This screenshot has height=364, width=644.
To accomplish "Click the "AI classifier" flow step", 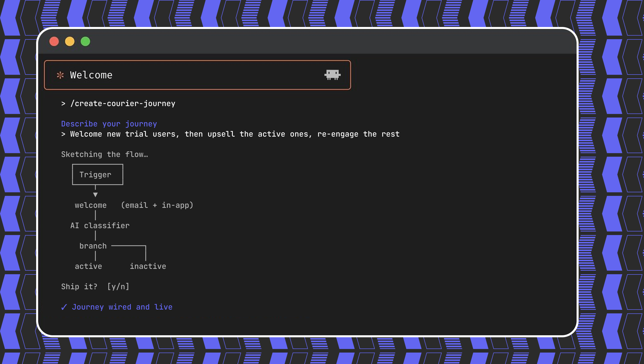I will click(x=100, y=226).
